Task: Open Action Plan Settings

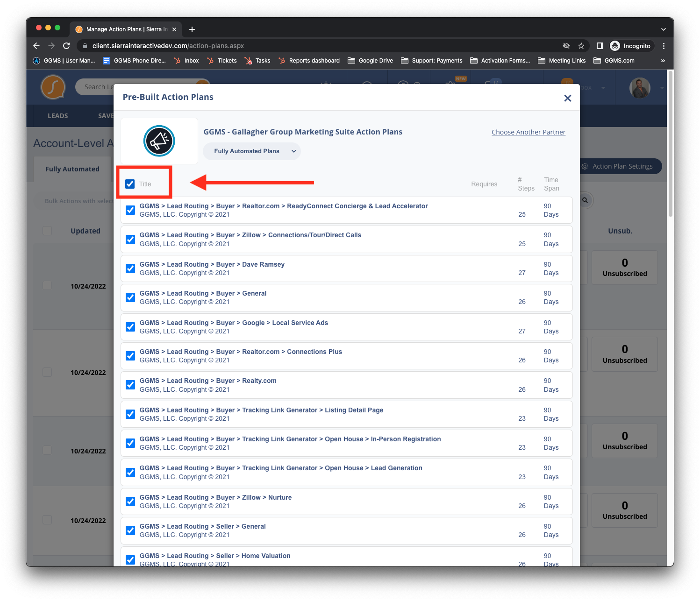Action: [621, 166]
